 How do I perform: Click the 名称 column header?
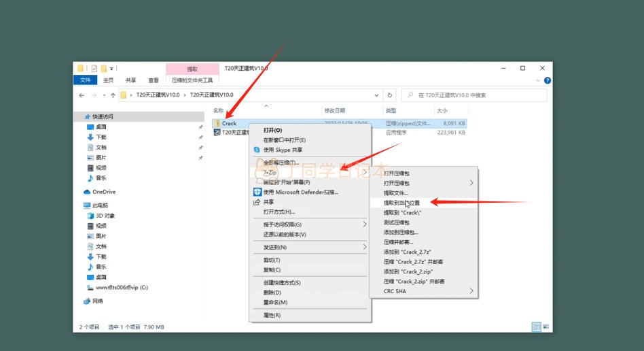pyautogui.click(x=219, y=110)
